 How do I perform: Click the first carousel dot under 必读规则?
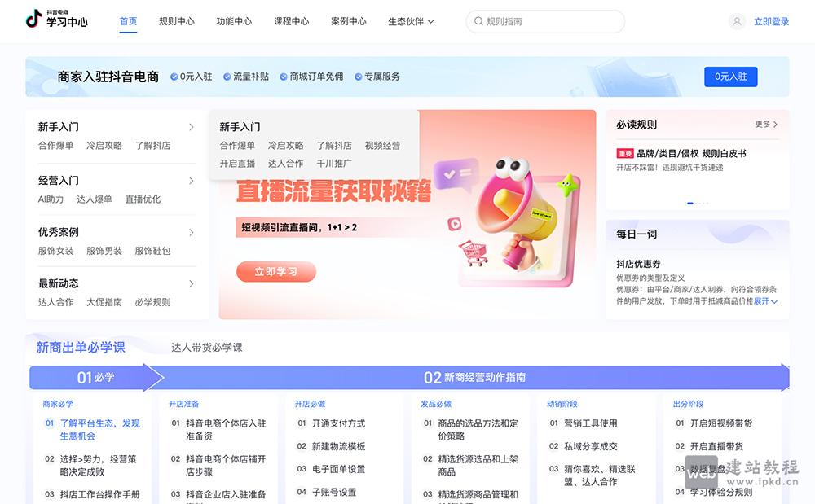(689, 202)
